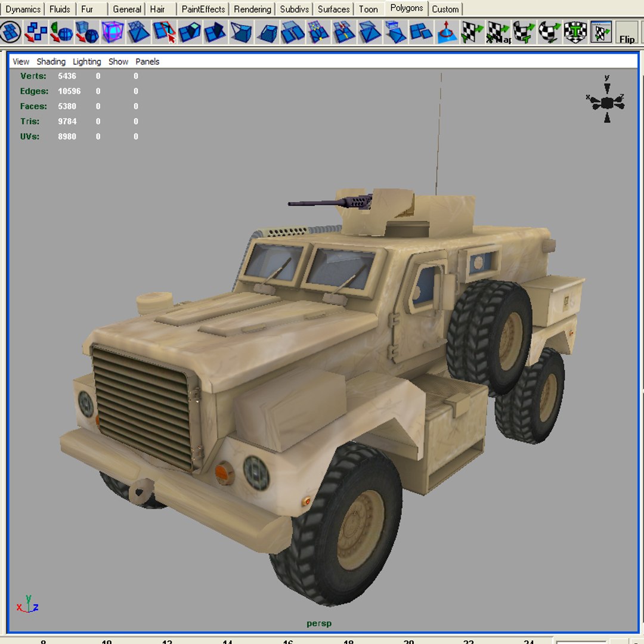Viewport: 644px width, 644px height.
Task: Click the Combine polygons shelf icon
Action: [x=36, y=32]
